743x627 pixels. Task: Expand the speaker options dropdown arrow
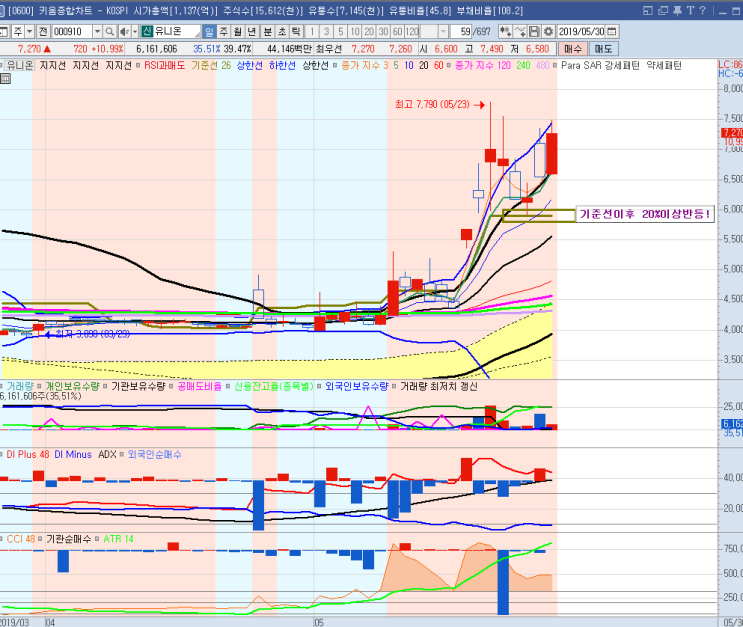(135, 32)
